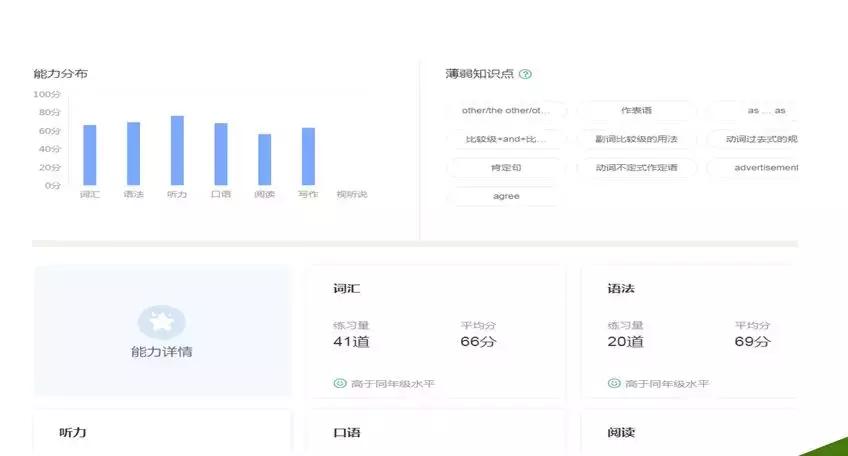The width and height of the screenshot is (848, 456).
Task: Click the 能力详情 label
Action: point(162,352)
